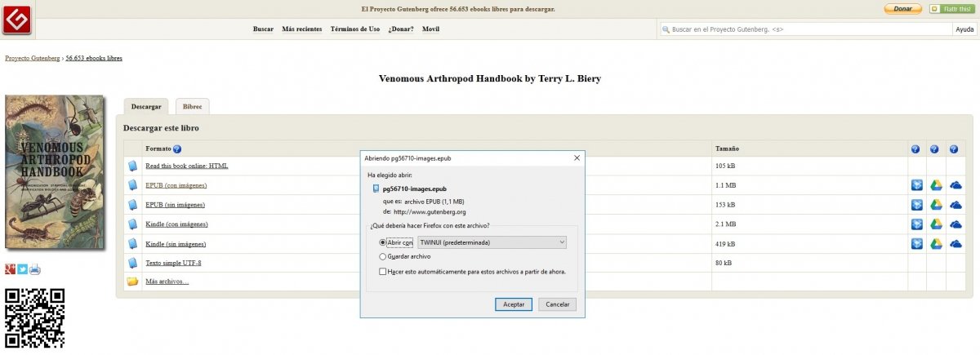
Task: Open help icon next to Formato
Action: click(x=177, y=149)
